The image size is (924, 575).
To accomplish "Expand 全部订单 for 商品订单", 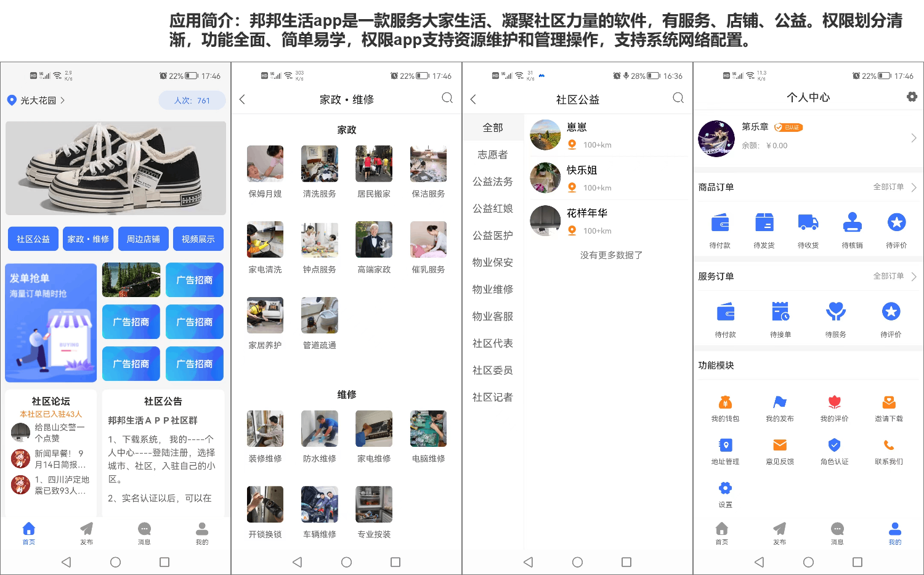I will 894,187.
